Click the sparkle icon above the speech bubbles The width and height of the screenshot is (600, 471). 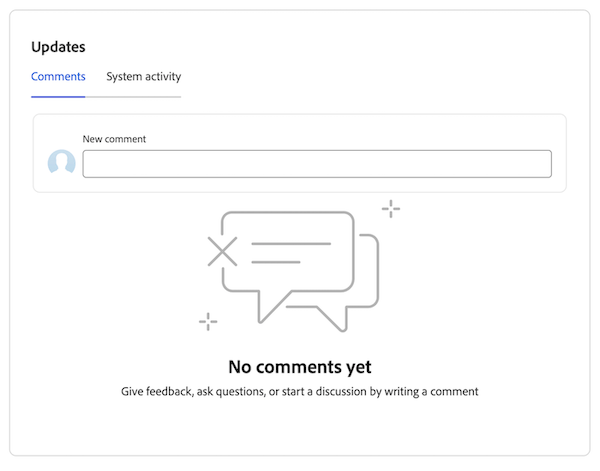pyautogui.click(x=391, y=209)
